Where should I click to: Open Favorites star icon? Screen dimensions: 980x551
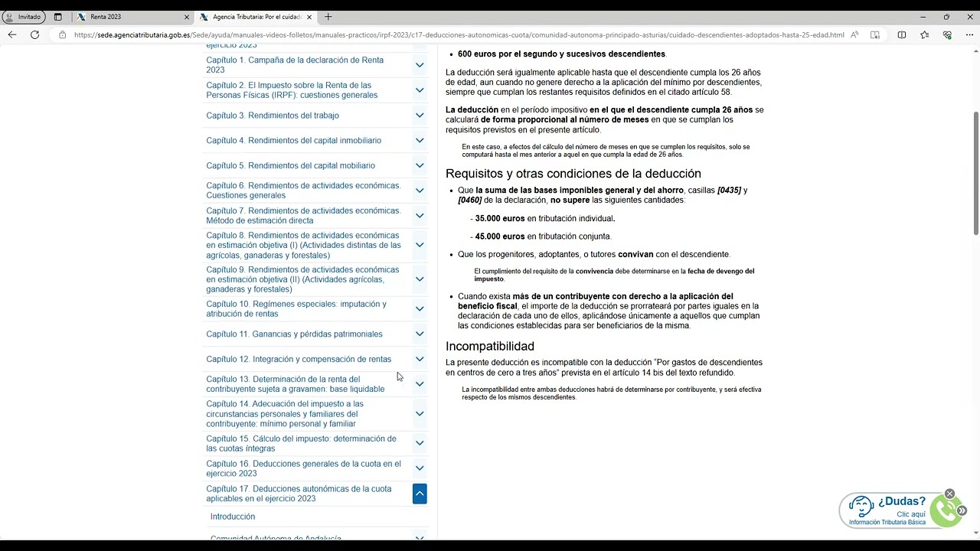tap(924, 34)
